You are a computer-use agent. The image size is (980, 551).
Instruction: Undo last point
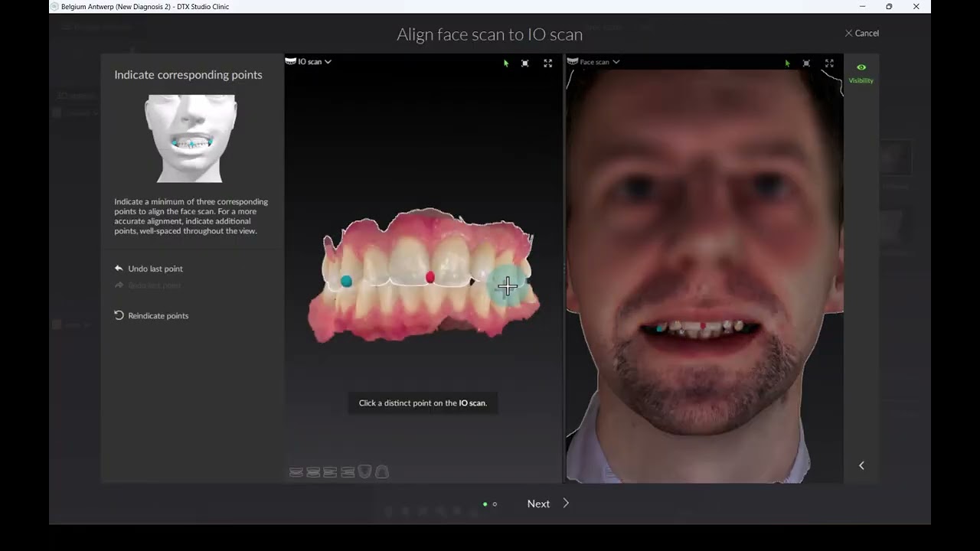[x=149, y=269]
